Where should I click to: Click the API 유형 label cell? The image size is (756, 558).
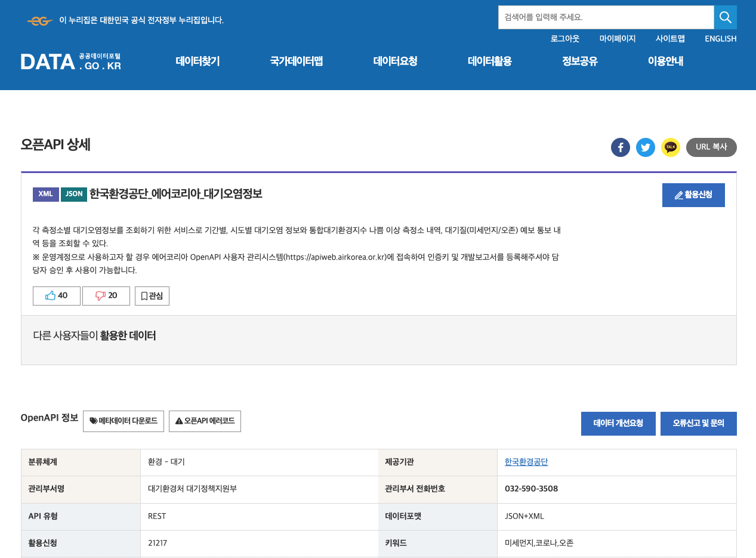(81, 516)
